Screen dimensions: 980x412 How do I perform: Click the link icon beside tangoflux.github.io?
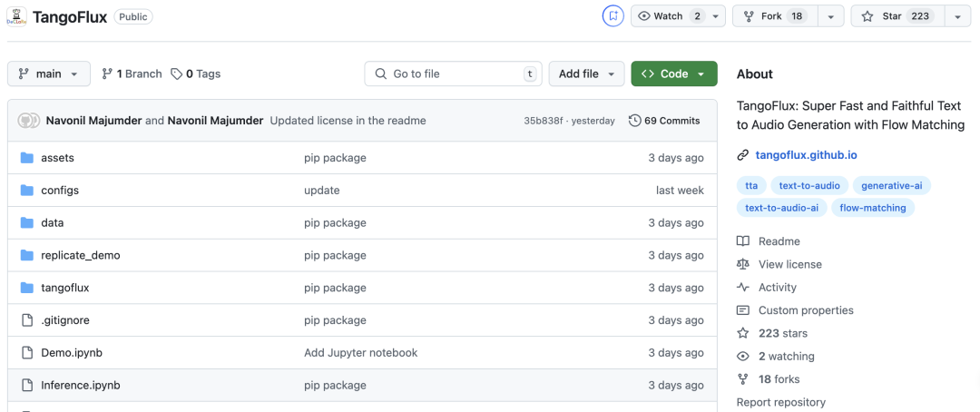point(743,155)
